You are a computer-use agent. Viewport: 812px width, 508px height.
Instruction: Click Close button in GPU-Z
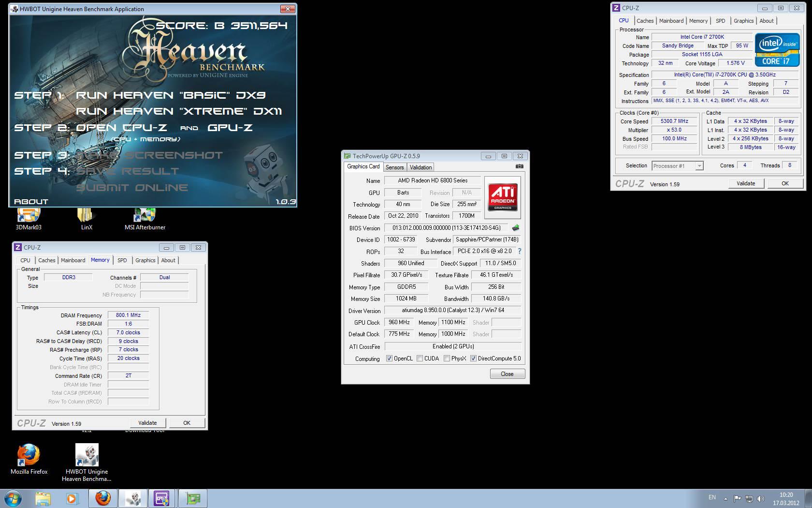507,374
